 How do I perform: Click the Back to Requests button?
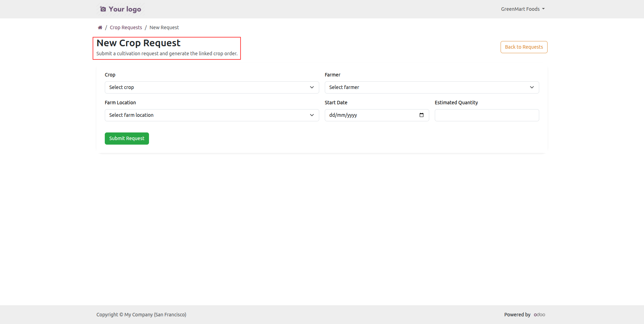[524, 47]
